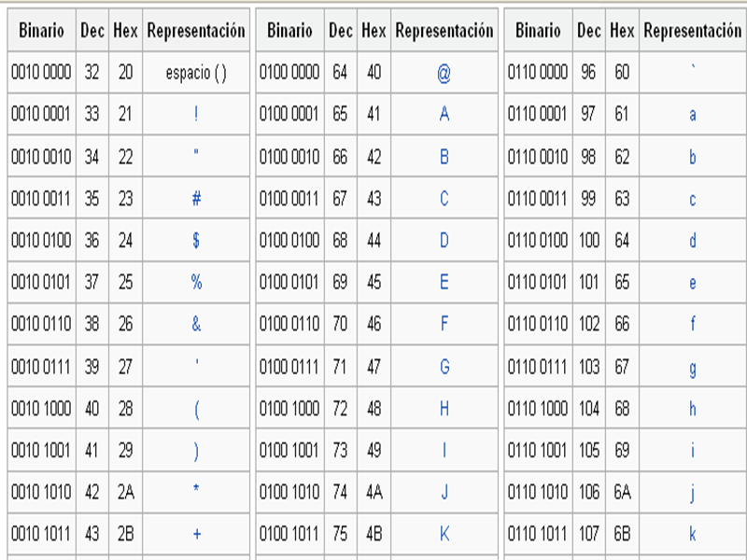Select the cell with binary 0100 0101

coord(289,282)
